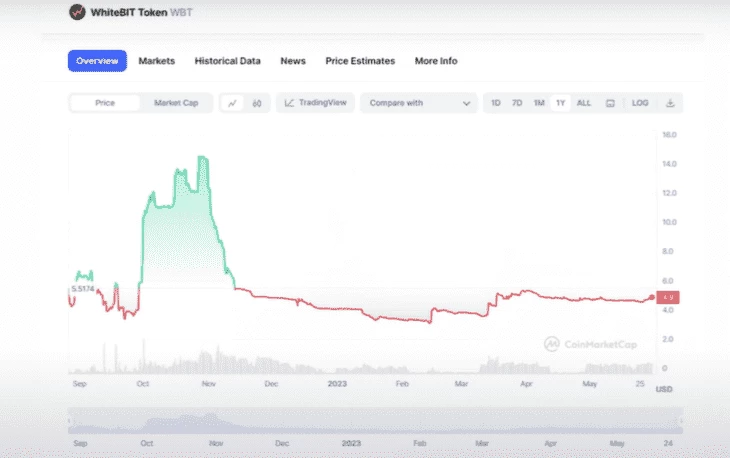Show ALL time price history

coord(584,103)
